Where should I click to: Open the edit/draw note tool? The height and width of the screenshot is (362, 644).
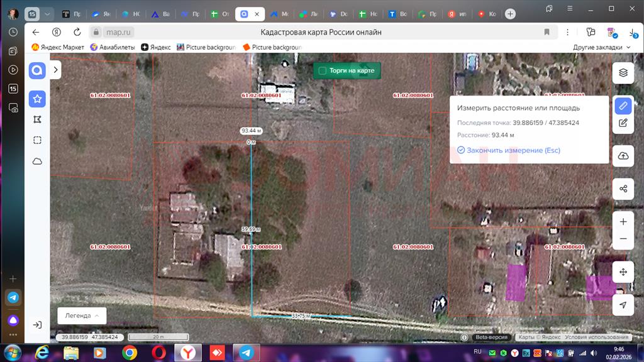point(623,123)
